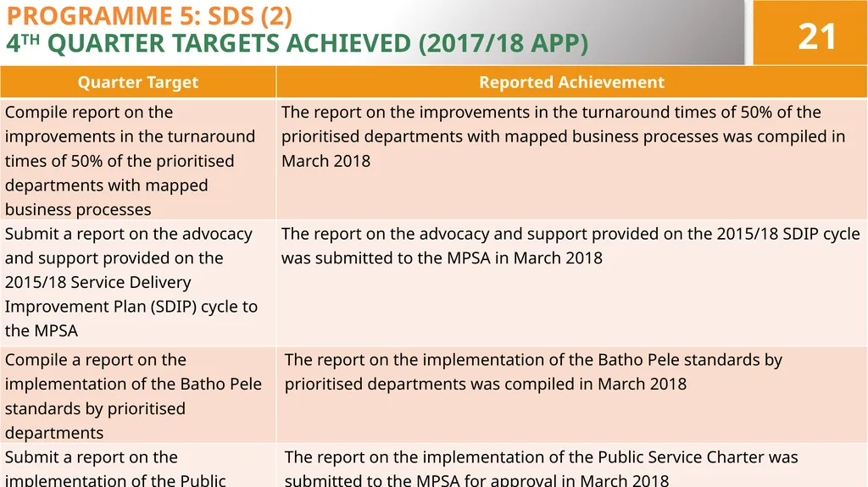Click achievement cell about turnaround times report
This screenshot has height=487, width=868.
(x=572, y=159)
